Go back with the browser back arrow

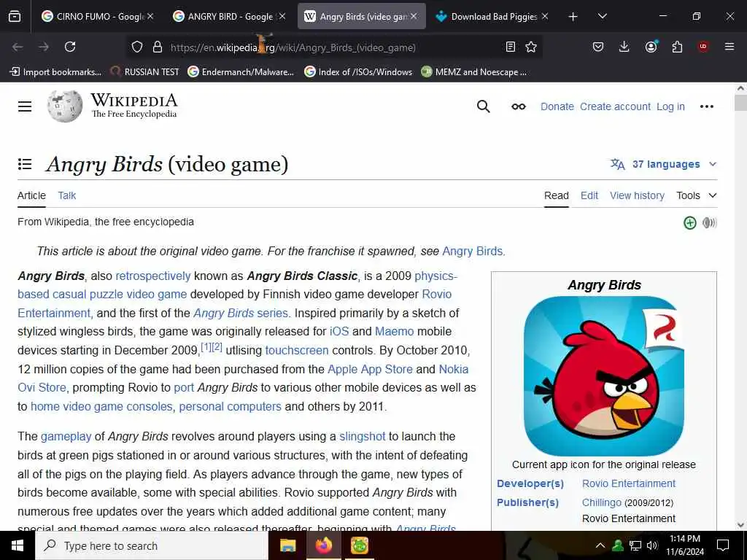18,47
